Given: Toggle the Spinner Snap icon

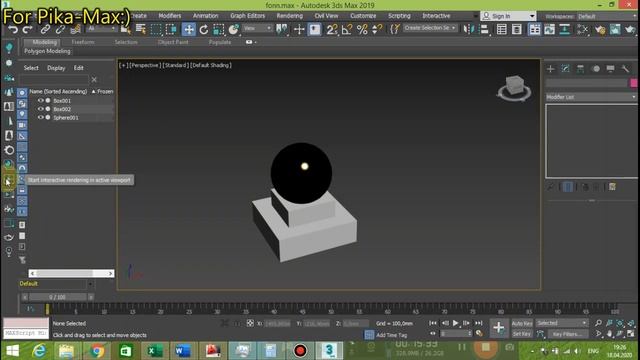Looking at the screenshot, I should coord(377,29).
